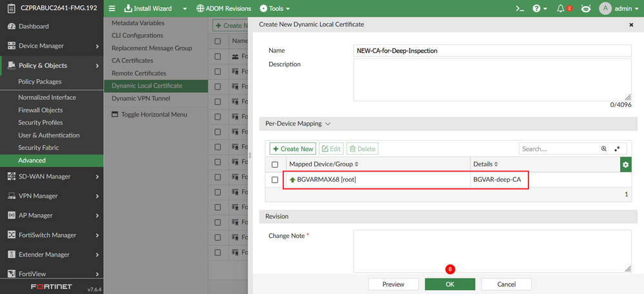Click the table settings gear icon
Viewport: 644px width, 294px height.
[x=625, y=165]
